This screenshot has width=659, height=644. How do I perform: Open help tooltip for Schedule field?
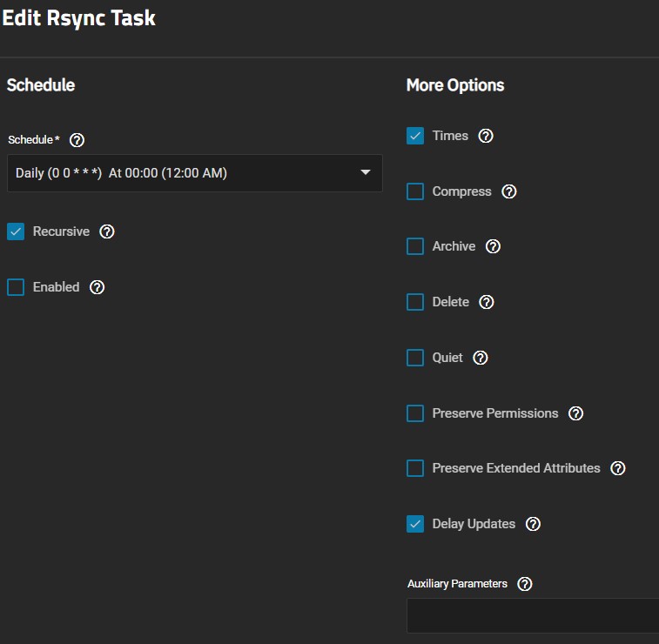[x=77, y=140]
